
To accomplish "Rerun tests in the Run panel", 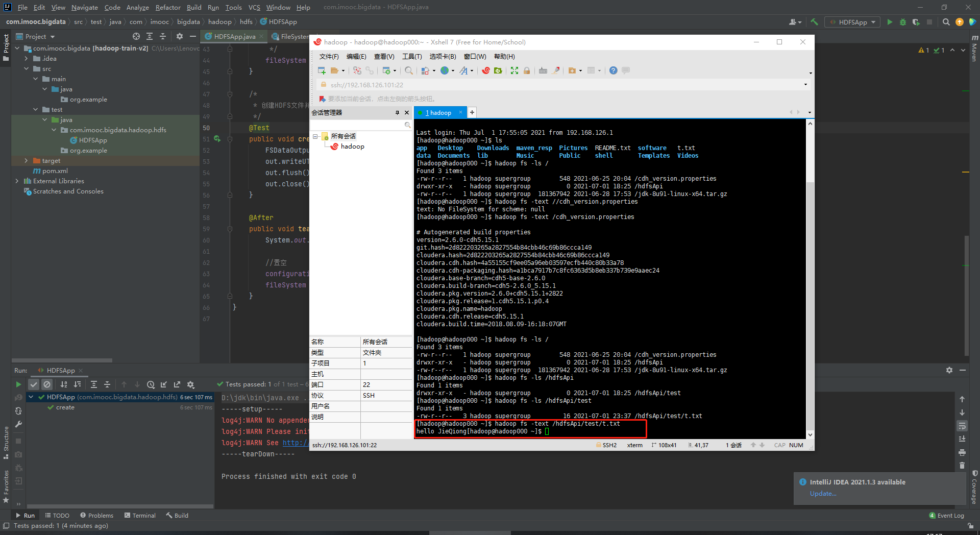I will point(18,384).
